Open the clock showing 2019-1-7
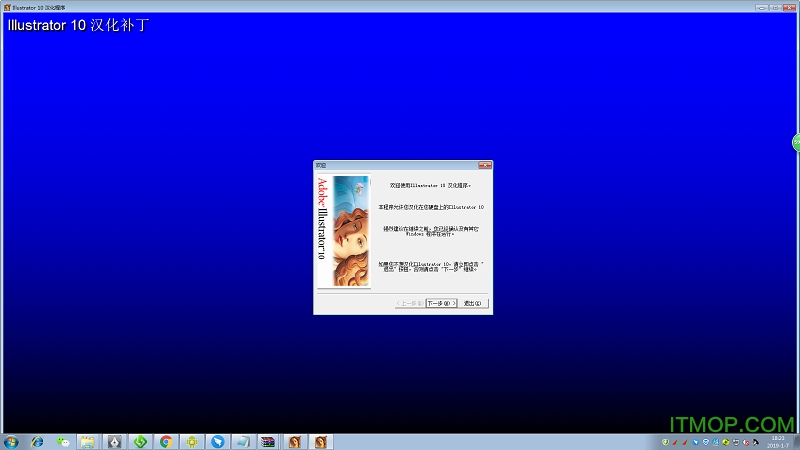800x450 pixels. pyautogui.click(x=778, y=442)
